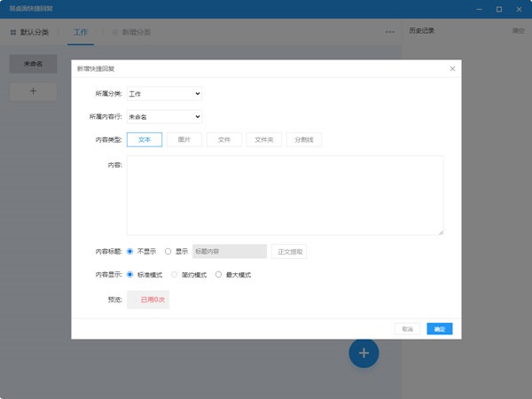Select the 文件夹 content type

coord(264,139)
